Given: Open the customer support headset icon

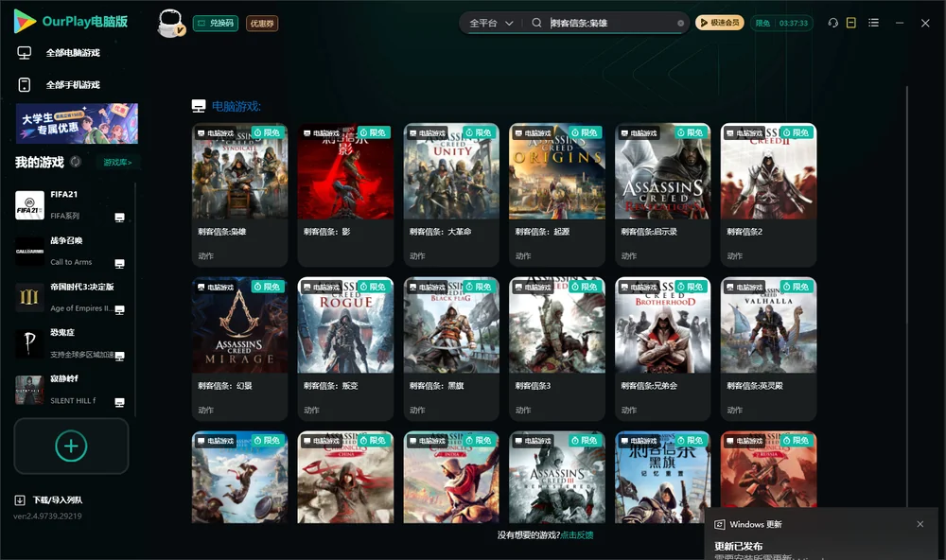Looking at the screenshot, I should pos(833,23).
